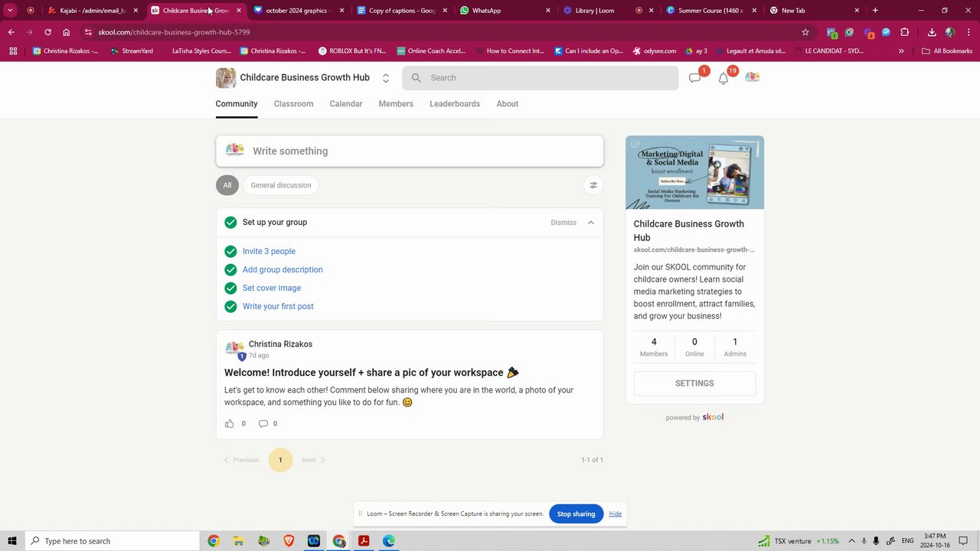The height and width of the screenshot is (551, 980).
Task: Switch to the Leaderboards tab
Action: click(455, 104)
